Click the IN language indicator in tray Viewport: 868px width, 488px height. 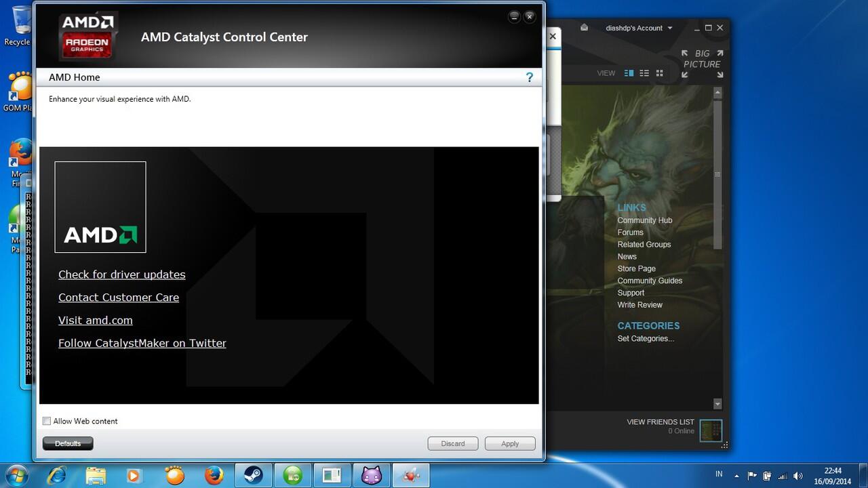719,474
